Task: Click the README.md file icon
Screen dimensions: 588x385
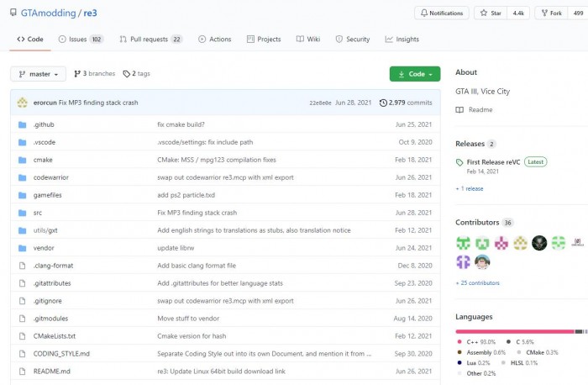Action: point(23,371)
